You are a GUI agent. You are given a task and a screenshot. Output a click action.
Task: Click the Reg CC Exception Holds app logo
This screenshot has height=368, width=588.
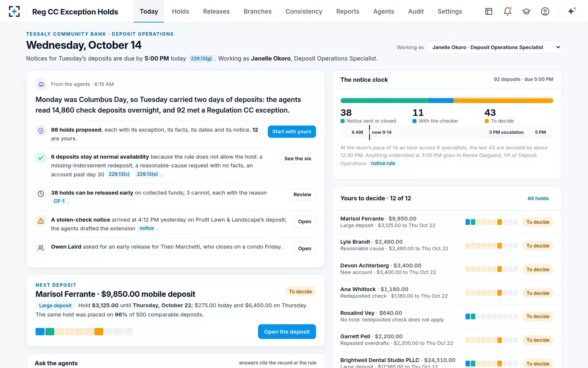coord(14,11)
